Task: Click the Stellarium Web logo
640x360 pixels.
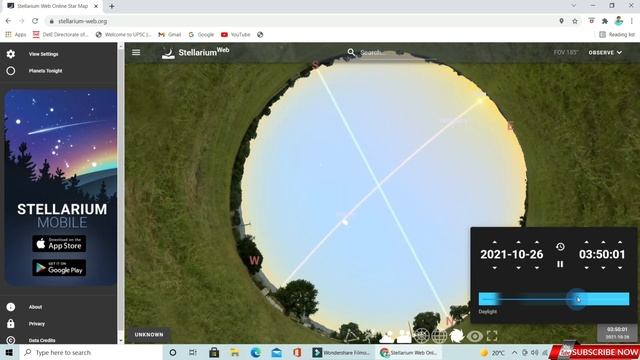Action: click(x=195, y=52)
